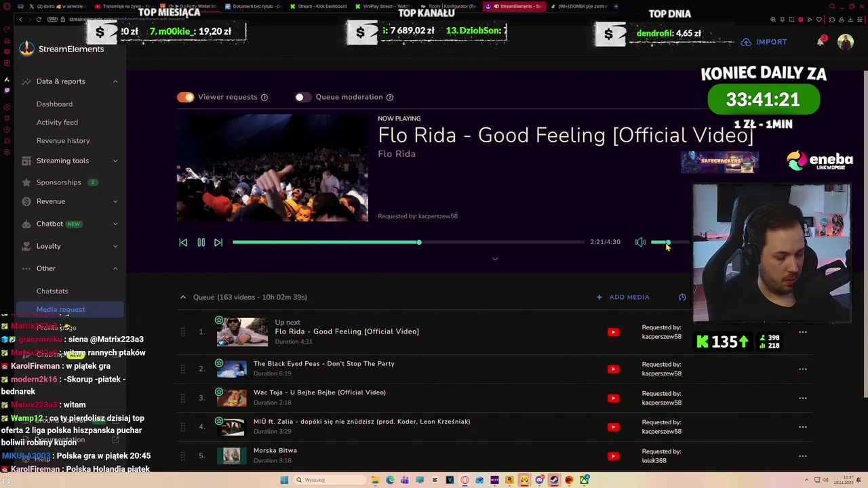Image resolution: width=868 pixels, height=488 pixels.
Task: Expand the player details chevron
Action: [495, 259]
